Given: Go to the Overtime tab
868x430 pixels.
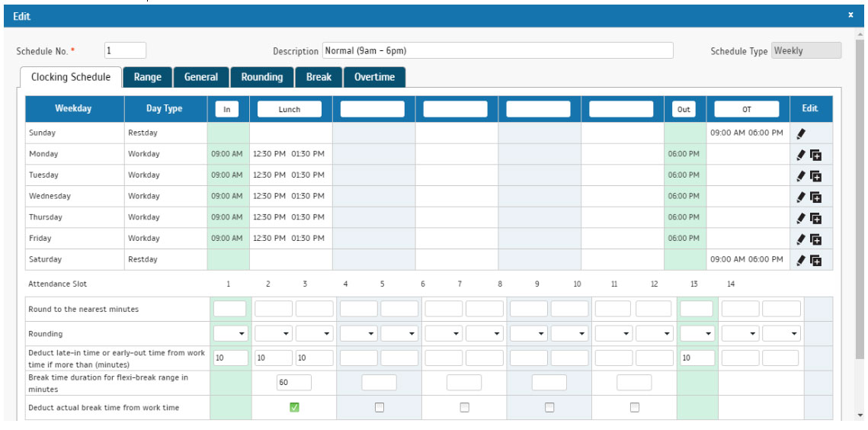Looking at the screenshot, I should tap(374, 78).
